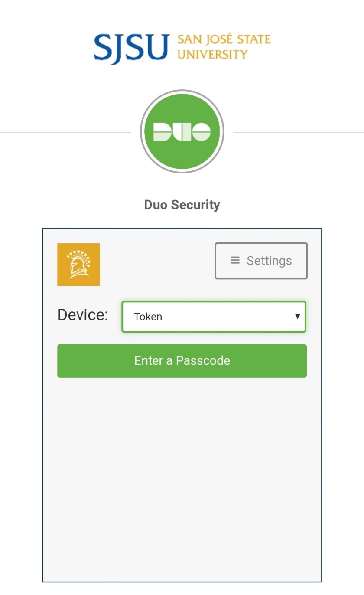Click the hamburger icon beside Settings
364x595 pixels.
click(235, 260)
